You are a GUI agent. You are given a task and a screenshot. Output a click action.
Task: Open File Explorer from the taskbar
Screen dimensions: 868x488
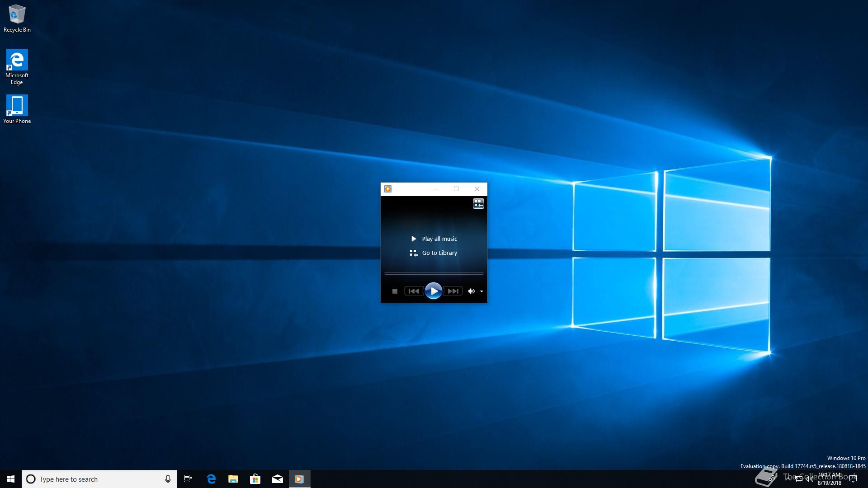pyautogui.click(x=233, y=479)
